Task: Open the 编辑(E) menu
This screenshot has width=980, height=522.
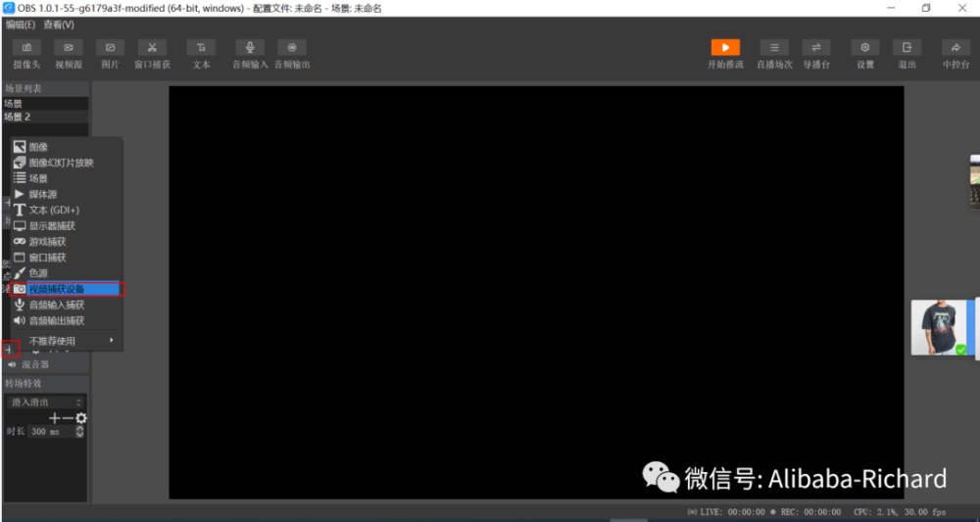Action: pyautogui.click(x=20, y=25)
